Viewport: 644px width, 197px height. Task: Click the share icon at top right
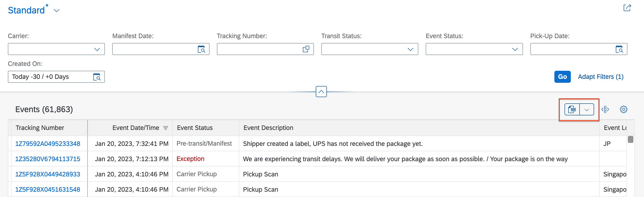(627, 8)
